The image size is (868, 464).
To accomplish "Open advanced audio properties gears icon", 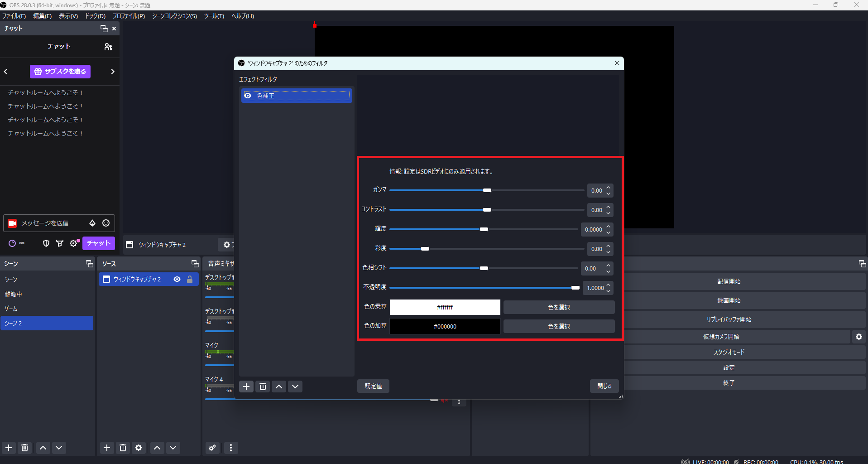I will pos(212,448).
